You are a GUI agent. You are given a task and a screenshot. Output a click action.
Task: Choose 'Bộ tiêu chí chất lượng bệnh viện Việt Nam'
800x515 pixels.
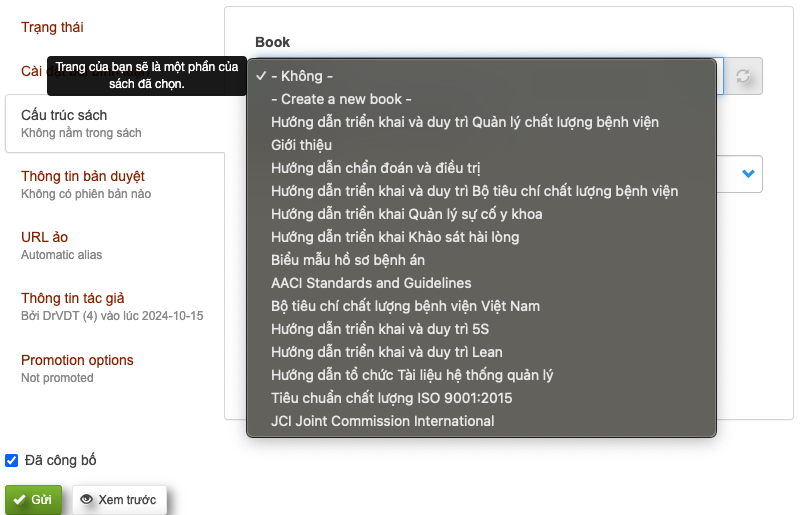(405, 306)
